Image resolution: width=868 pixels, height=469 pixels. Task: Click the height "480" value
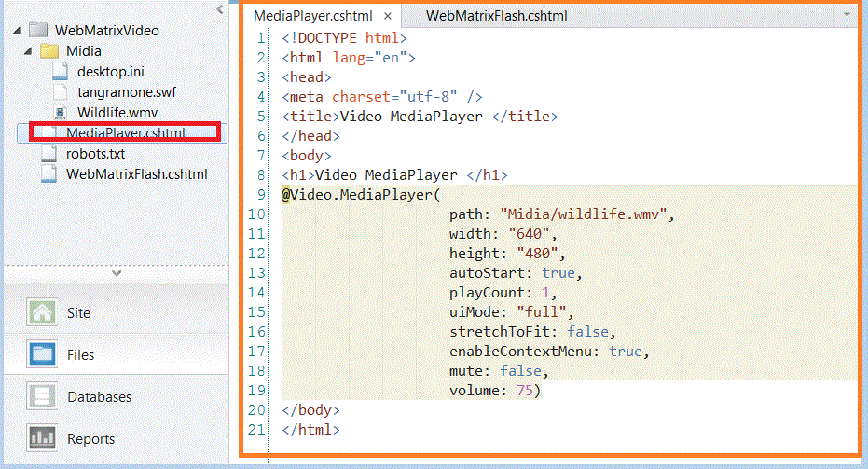pos(537,254)
